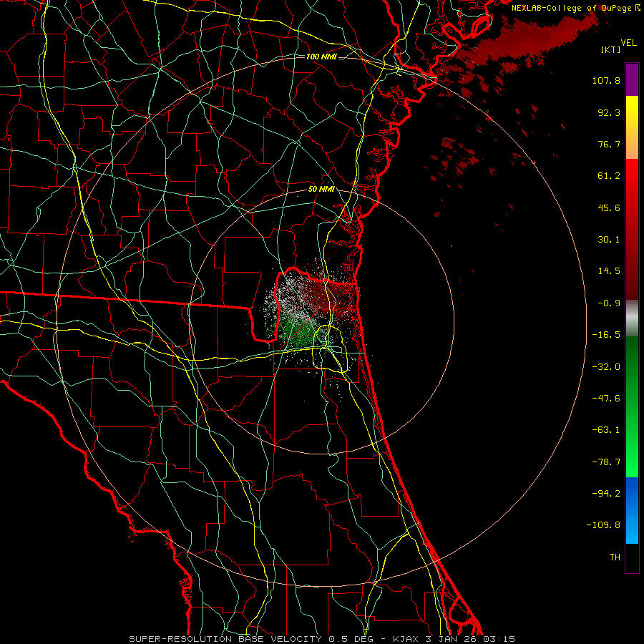Click the purple segment of the color bar
644x644 pixels.
632,79
